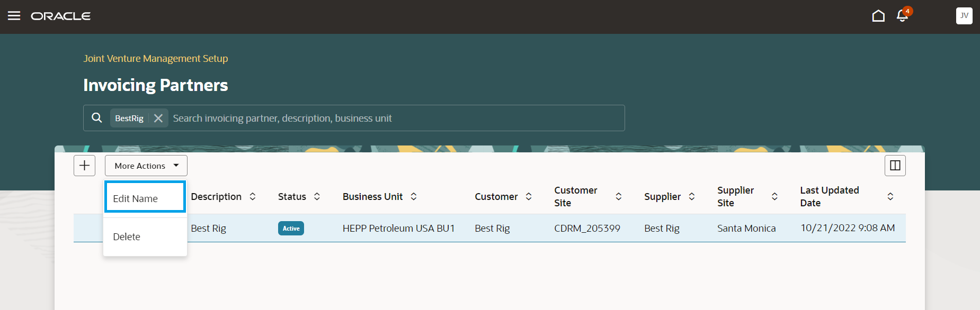Screen dimensions: 980x310
Task: Select the Description cell Best Rig
Action: tap(208, 228)
